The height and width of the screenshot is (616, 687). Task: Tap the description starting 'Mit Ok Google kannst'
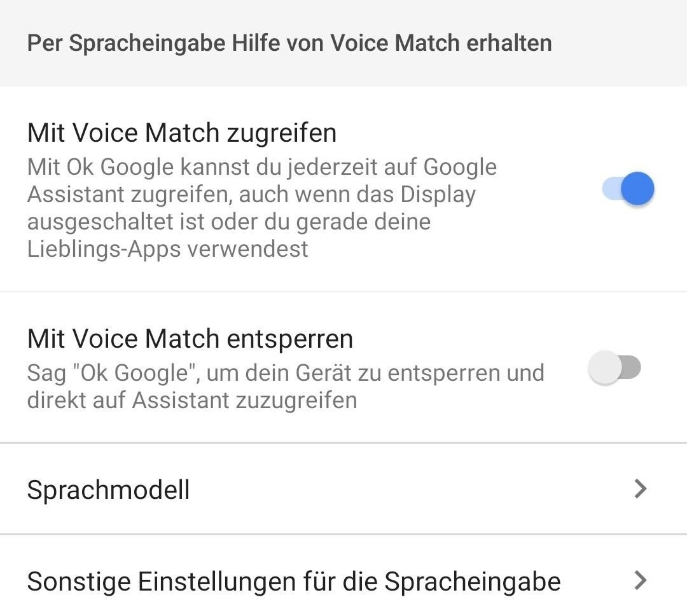click(x=262, y=208)
